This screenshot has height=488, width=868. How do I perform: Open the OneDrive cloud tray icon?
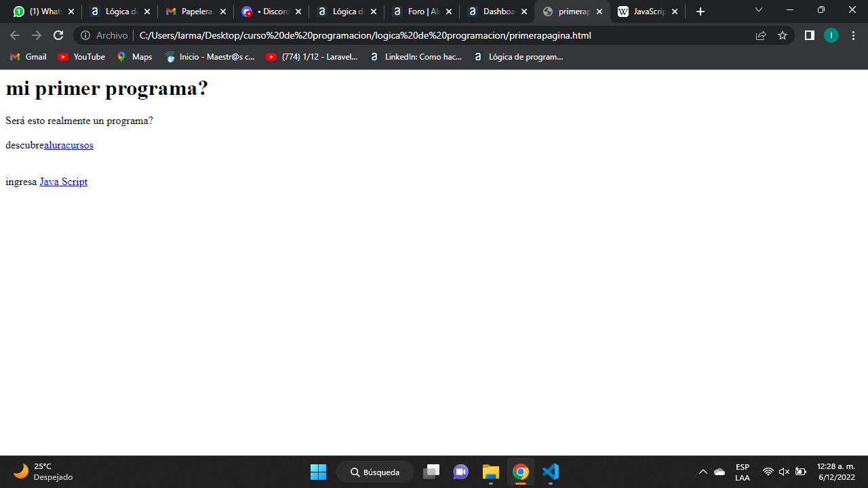719,472
